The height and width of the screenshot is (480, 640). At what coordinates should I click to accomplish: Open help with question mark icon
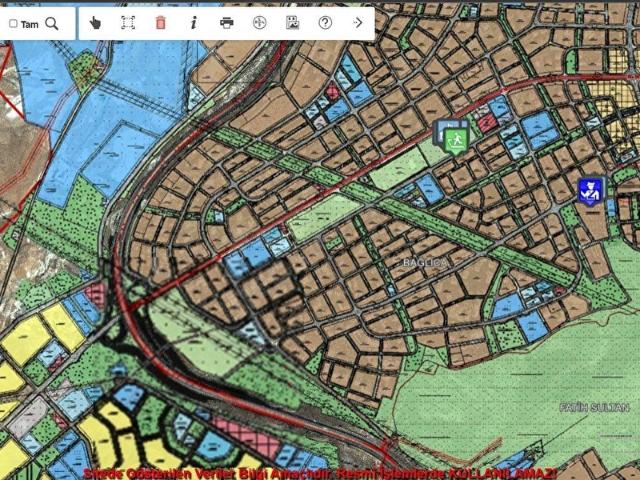[x=325, y=23]
